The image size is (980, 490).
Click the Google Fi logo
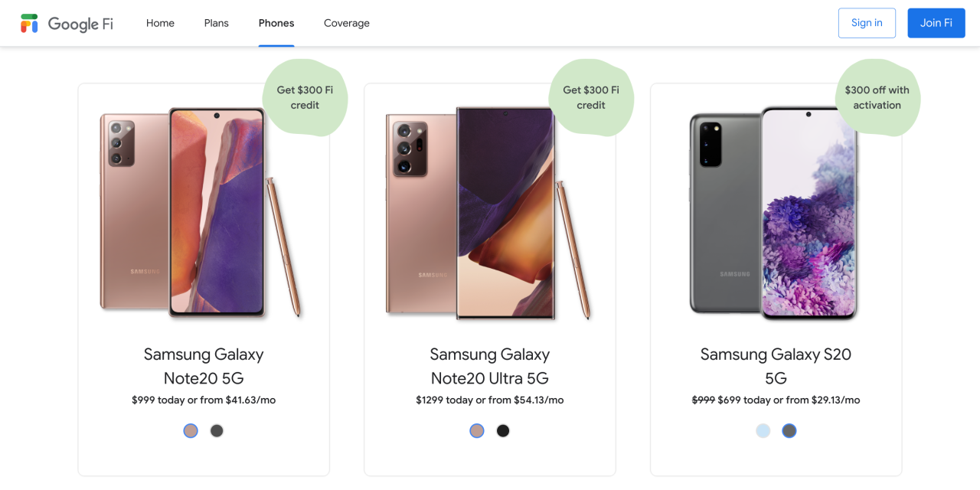tap(67, 23)
